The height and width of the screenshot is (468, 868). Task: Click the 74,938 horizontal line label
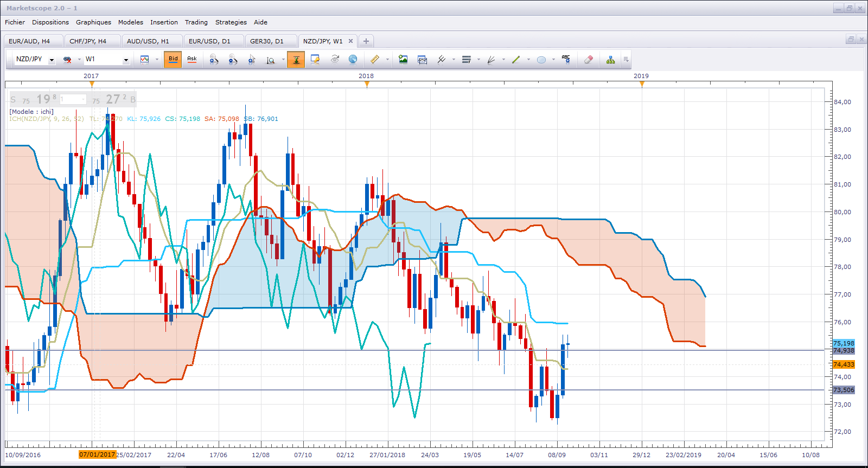point(844,350)
